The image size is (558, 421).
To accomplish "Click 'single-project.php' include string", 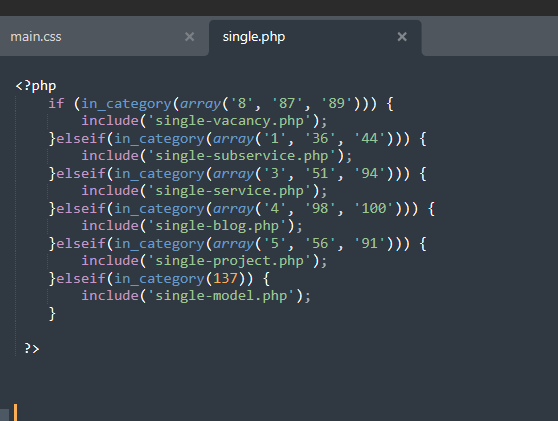I will [x=230, y=261].
